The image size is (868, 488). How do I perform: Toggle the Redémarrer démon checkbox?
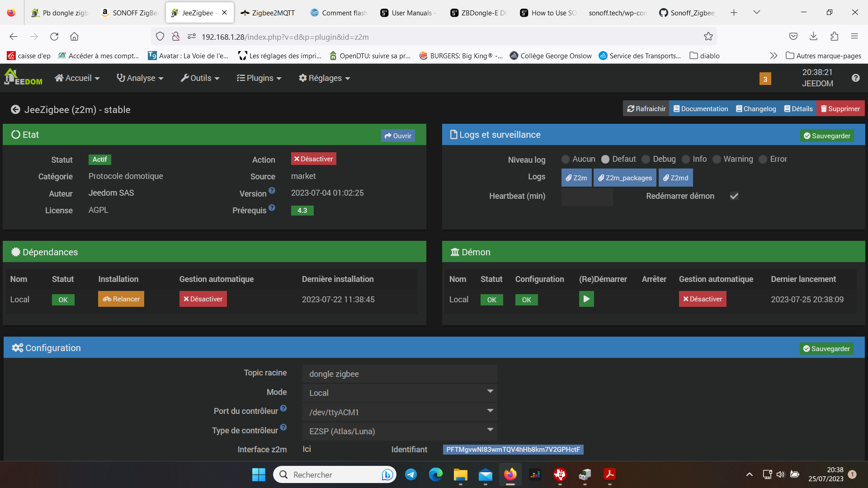(734, 196)
